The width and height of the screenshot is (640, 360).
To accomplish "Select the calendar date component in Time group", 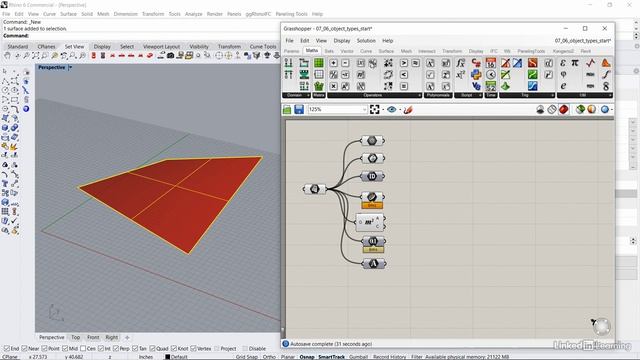I will pos(491,63).
